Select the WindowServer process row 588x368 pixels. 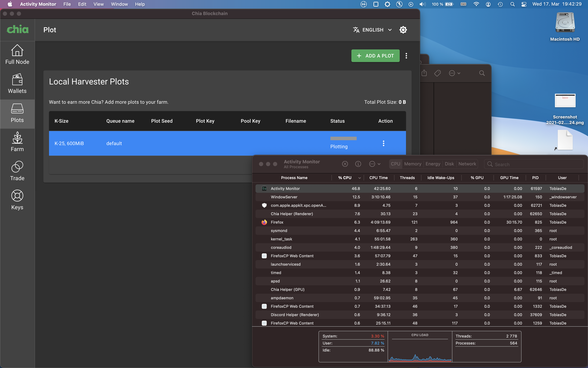click(x=420, y=197)
